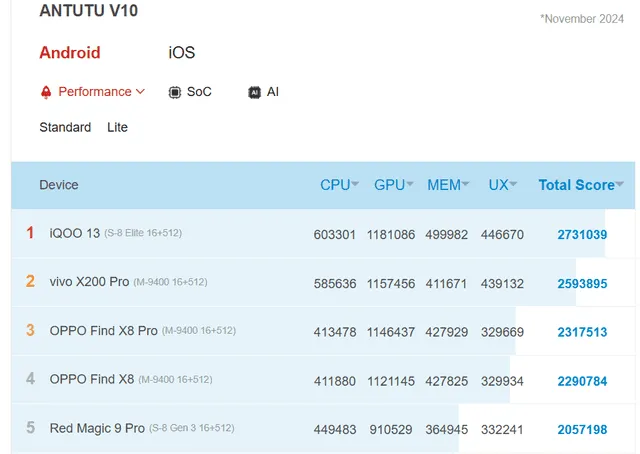Open the AI ranking tab
Image resolution: width=640 pixels, height=454 pixels.
point(263,92)
